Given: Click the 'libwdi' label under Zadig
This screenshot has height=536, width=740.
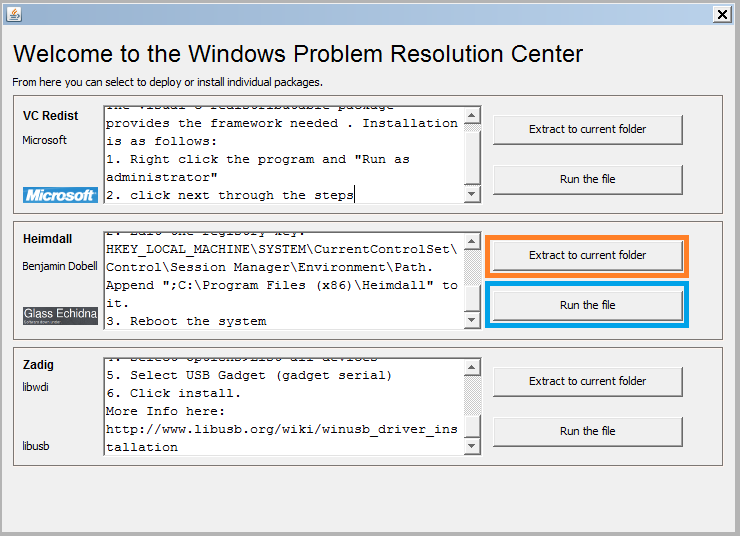Looking at the screenshot, I should [35, 387].
